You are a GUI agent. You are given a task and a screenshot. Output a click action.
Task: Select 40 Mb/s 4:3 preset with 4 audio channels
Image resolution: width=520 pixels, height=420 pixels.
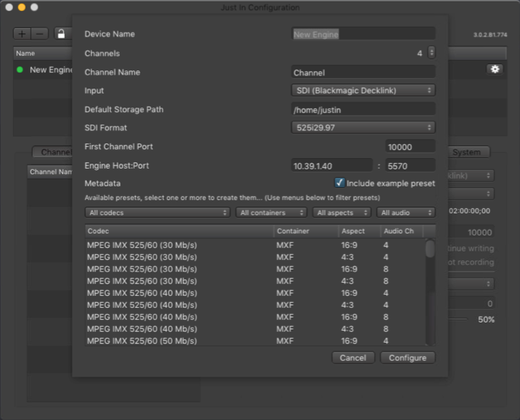coord(255,305)
